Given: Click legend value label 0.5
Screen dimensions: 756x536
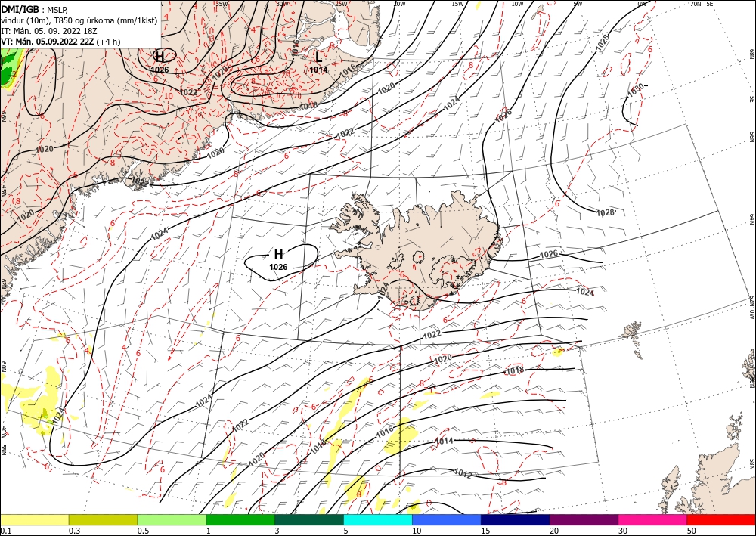Looking at the screenshot, I should pyautogui.click(x=143, y=531).
